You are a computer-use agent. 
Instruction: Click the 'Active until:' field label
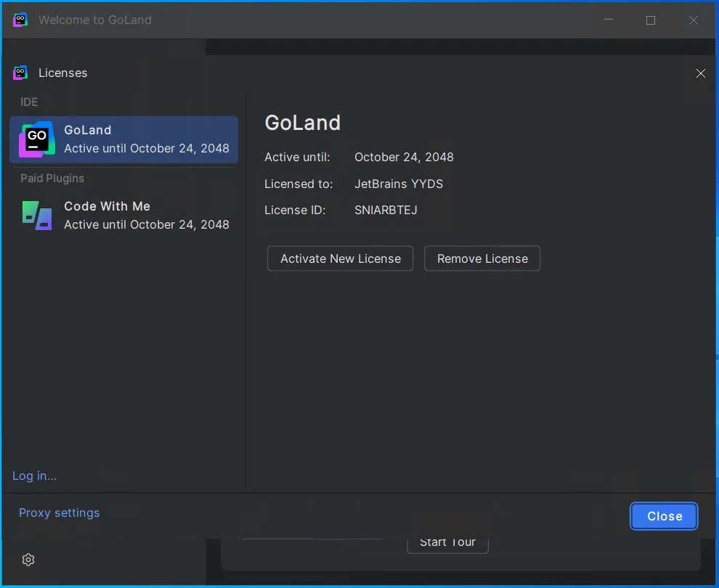coord(297,158)
